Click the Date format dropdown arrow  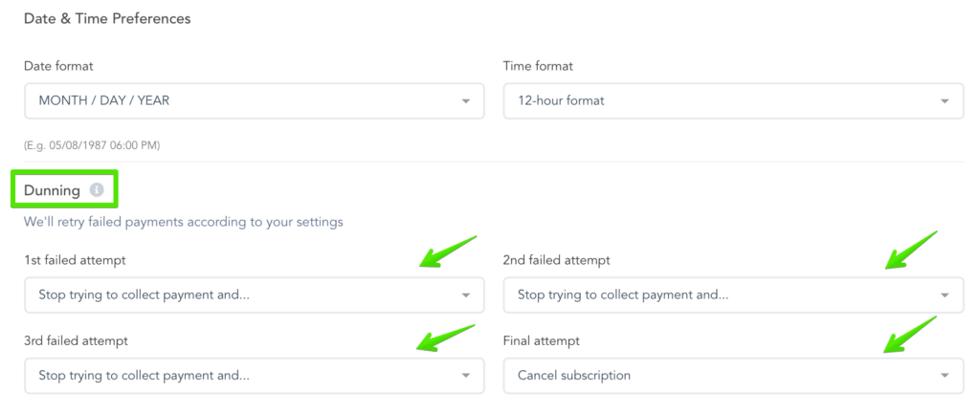tap(465, 100)
